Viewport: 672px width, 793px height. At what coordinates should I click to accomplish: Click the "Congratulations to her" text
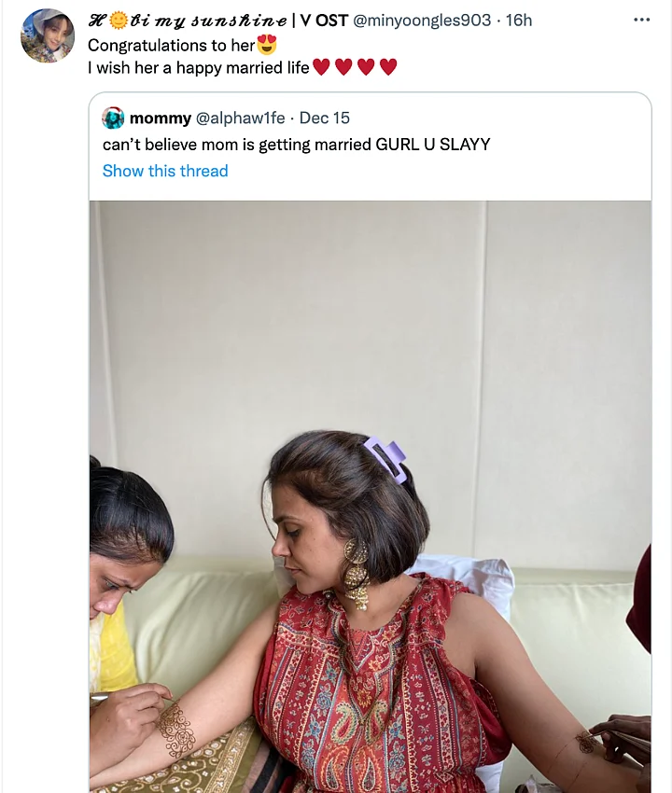point(171,45)
